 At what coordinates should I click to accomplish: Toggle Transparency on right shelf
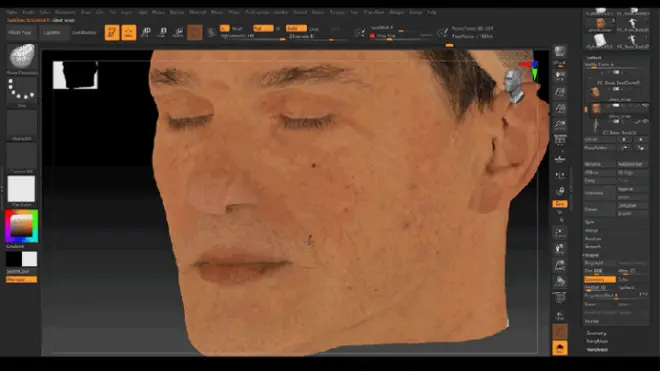(x=560, y=315)
